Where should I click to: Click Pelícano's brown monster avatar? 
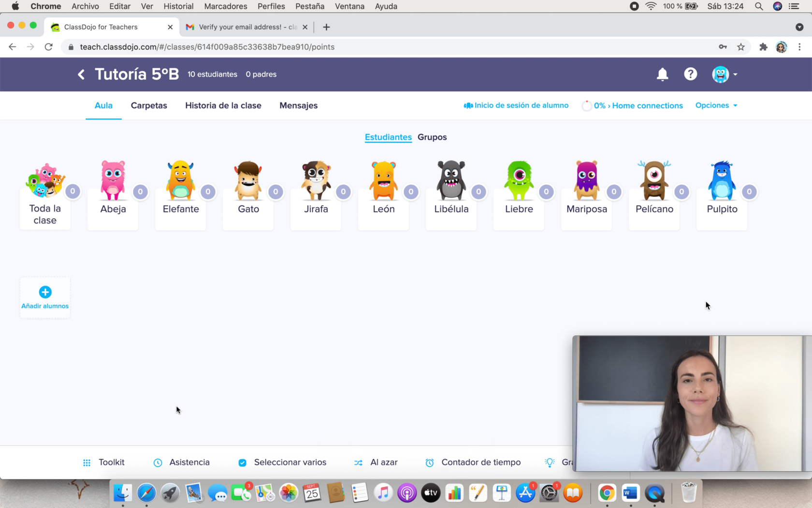pyautogui.click(x=654, y=180)
